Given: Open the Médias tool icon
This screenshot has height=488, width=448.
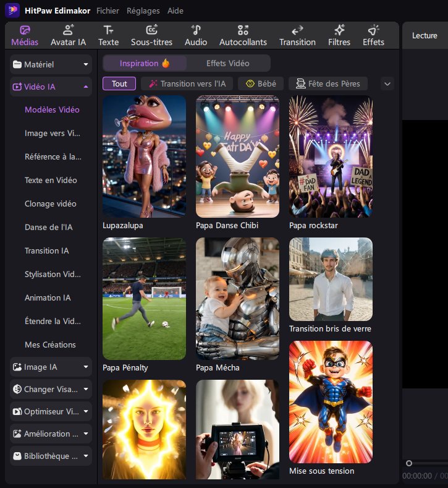Looking at the screenshot, I should coord(25,30).
